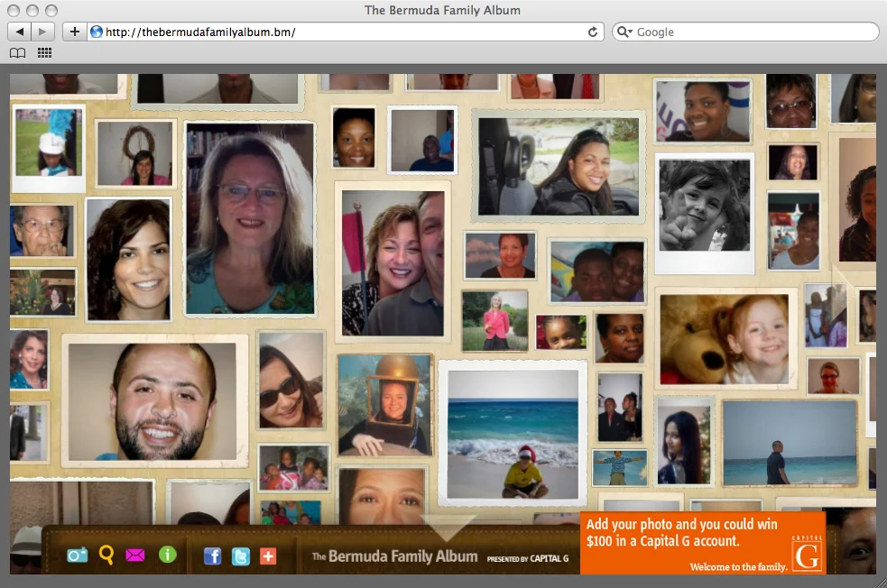The height and width of the screenshot is (588, 887).
Task: Open the green info icon
Action: click(168, 555)
